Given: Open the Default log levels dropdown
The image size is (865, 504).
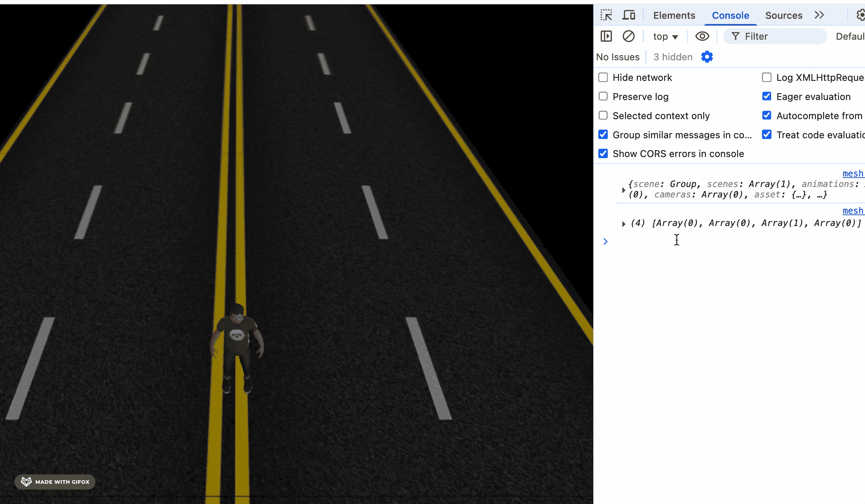Looking at the screenshot, I should (x=851, y=36).
